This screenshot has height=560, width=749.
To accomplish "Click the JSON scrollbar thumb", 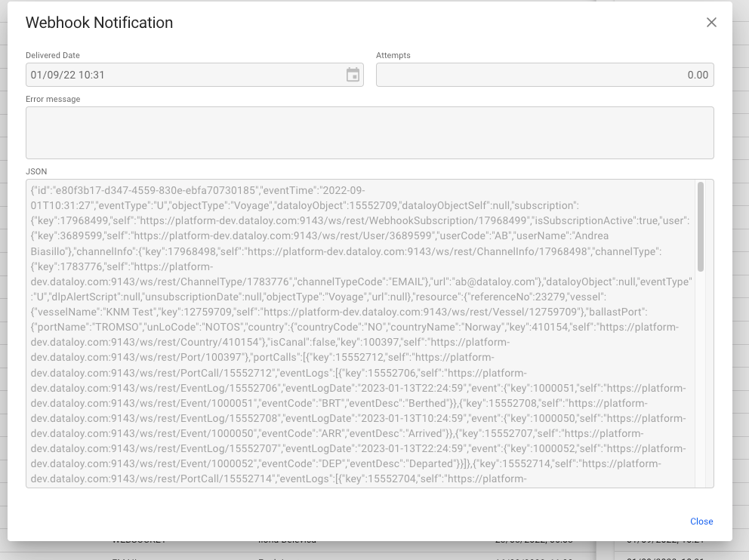I will coord(701,226).
